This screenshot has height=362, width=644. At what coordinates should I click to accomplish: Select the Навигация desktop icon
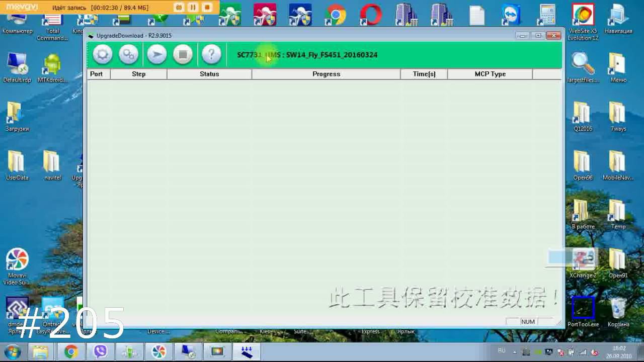click(618, 19)
